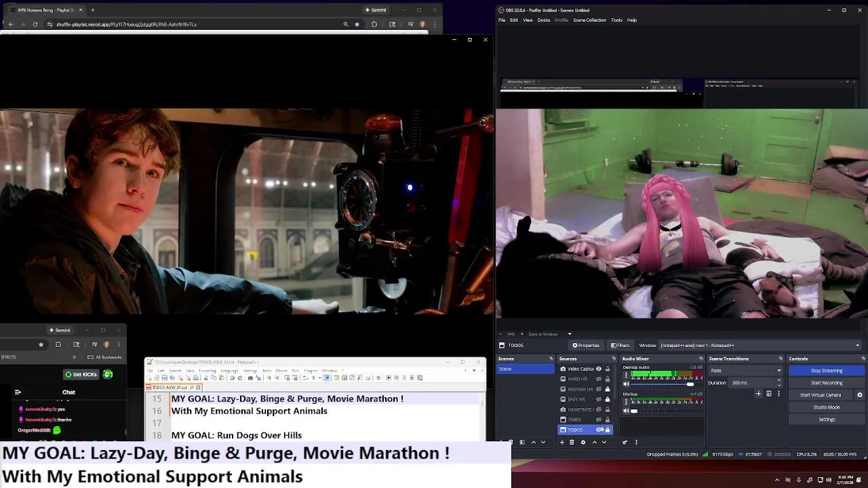Show the HARD HR source
The image size is (868, 488).
(x=599, y=379)
